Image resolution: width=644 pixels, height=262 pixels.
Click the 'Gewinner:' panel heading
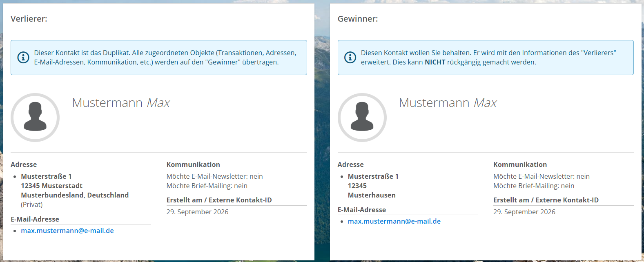pyautogui.click(x=358, y=19)
